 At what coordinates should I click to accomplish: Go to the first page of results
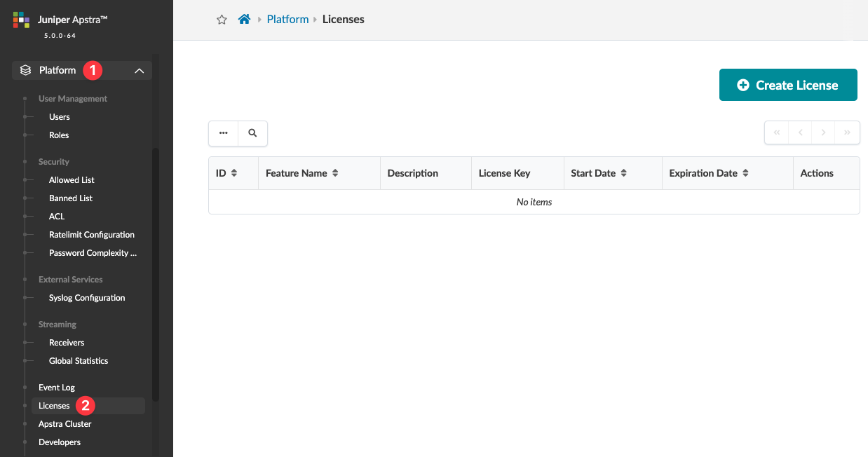[777, 132]
